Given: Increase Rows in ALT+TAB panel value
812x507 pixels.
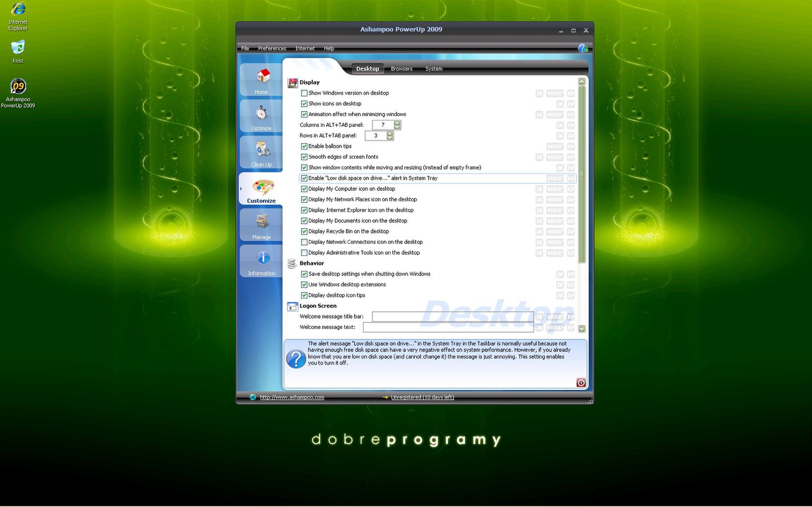Looking at the screenshot, I should [x=390, y=134].
